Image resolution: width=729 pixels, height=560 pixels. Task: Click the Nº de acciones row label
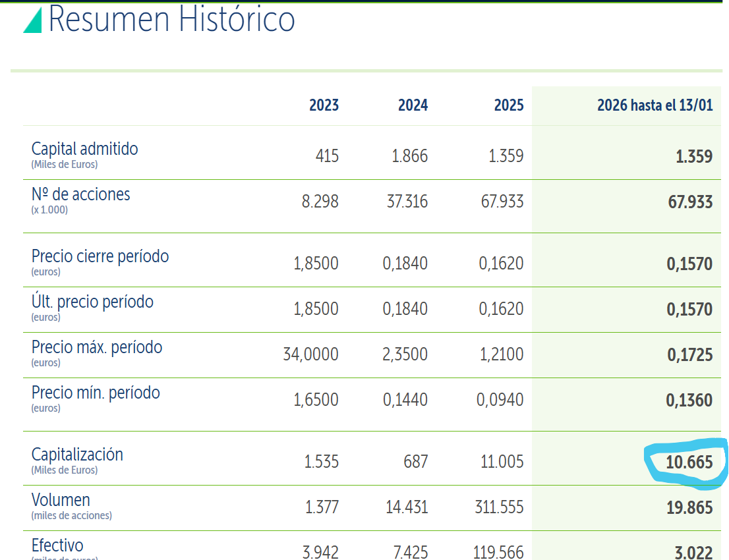[x=81, y=194]
